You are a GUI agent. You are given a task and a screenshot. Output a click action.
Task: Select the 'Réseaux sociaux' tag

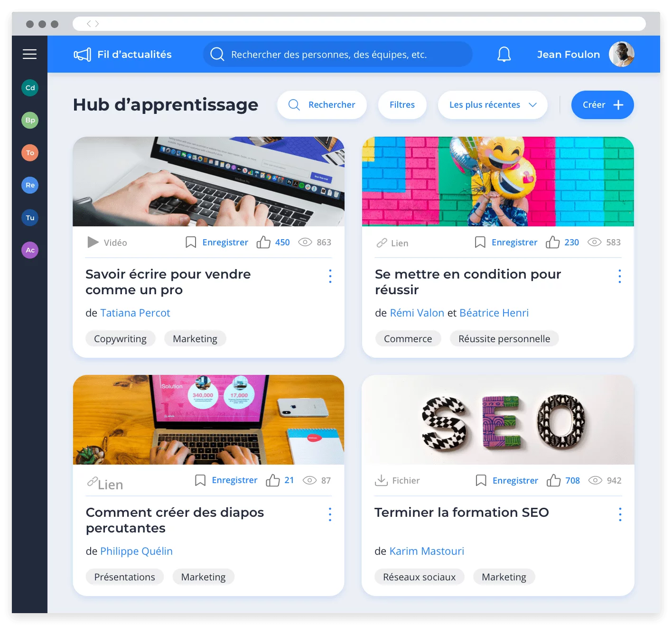tap(419, 577)
